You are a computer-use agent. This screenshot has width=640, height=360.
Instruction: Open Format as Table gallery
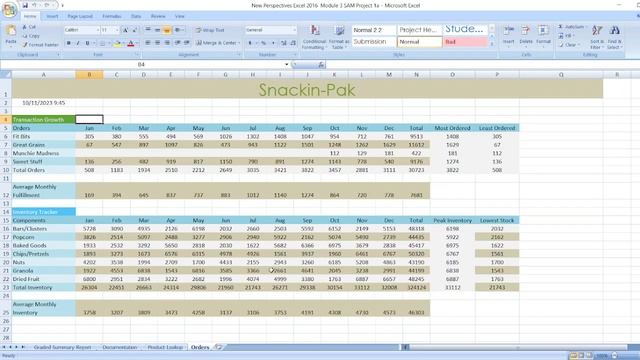point(339,37)
